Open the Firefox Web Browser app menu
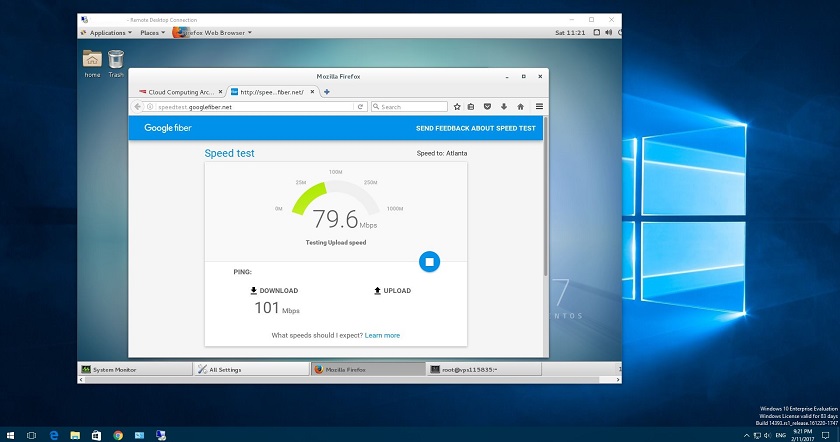The image size is (840, 442). click(209, 32)
